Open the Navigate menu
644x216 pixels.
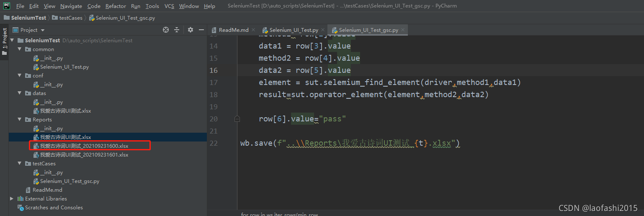[x=71, y=6]
